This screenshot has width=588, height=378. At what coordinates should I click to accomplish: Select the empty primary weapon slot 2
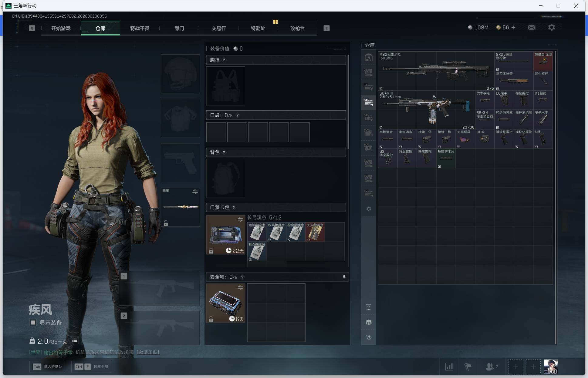[x=159, y=328]
